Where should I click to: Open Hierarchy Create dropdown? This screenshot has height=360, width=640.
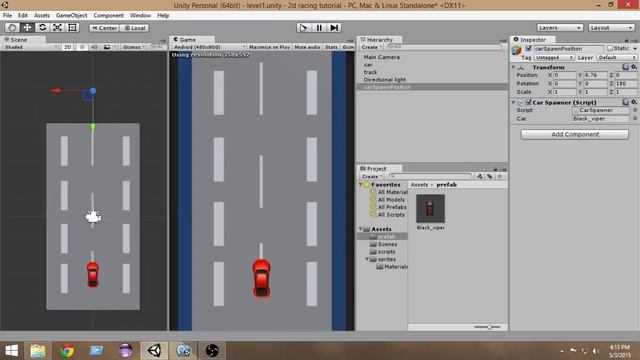click(x=371, y=47)
